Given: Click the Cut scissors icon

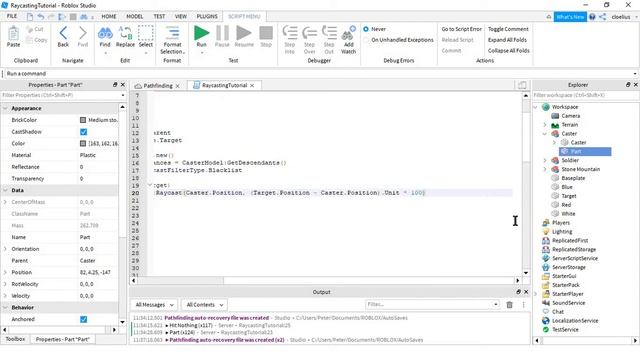Looking at the screenshot, I should tap(29, 29).
